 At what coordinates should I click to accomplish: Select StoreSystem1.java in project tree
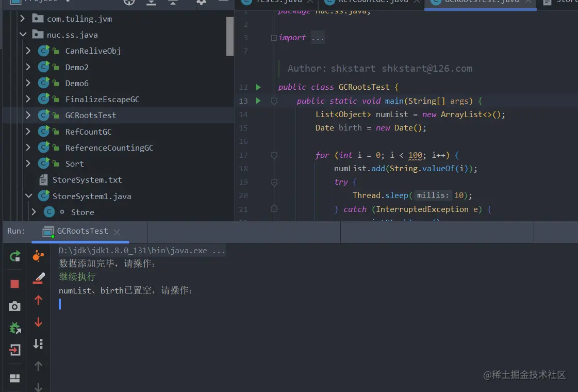tap(91, 196)
